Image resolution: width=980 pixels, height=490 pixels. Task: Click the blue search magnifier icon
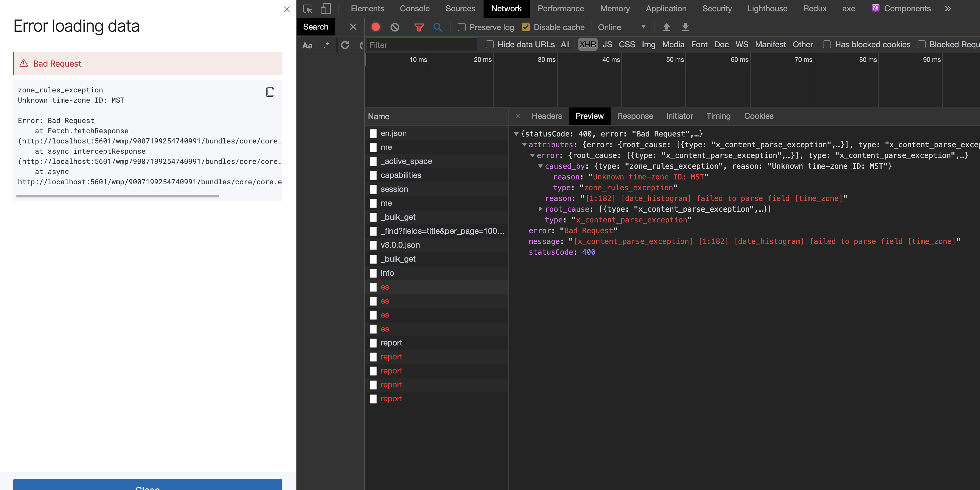tap(438, 27)
